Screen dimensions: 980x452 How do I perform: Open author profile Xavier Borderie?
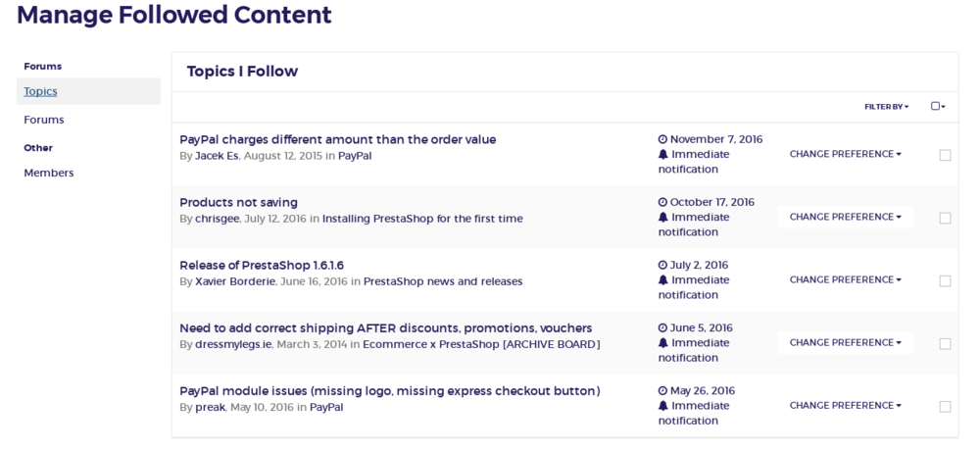point(235,281)
